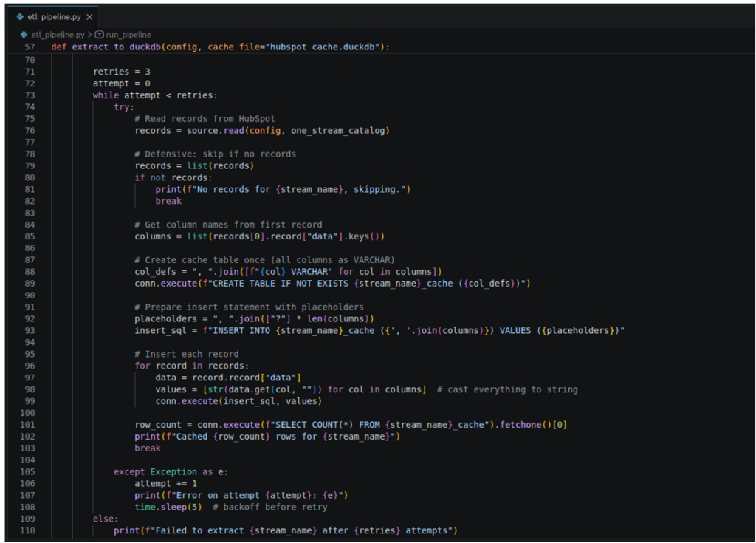756x543 pixels.
Task: Click the breadcrumb chevron separator
Action: point(89,35)
